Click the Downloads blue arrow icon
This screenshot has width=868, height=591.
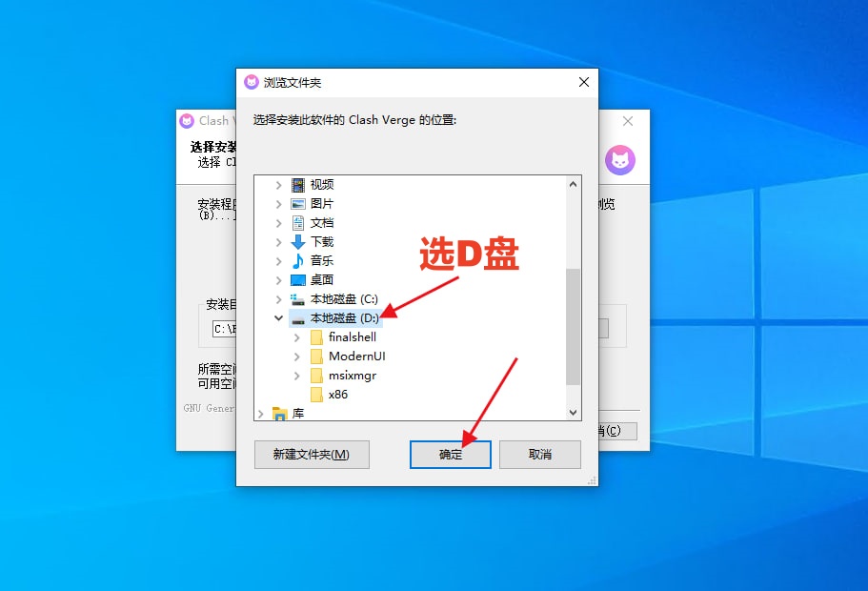pyautogui.click(x=298, y=241)
